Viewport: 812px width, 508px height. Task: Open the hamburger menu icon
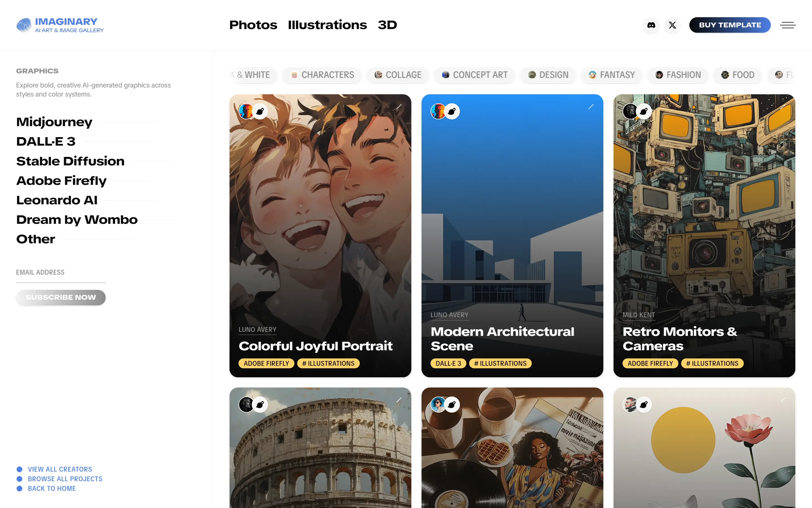(x=787, y=25)
